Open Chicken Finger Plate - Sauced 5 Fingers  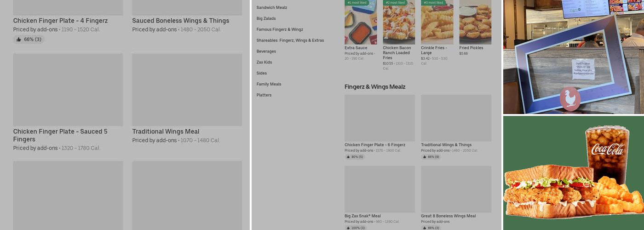click(x=60, y=135)
